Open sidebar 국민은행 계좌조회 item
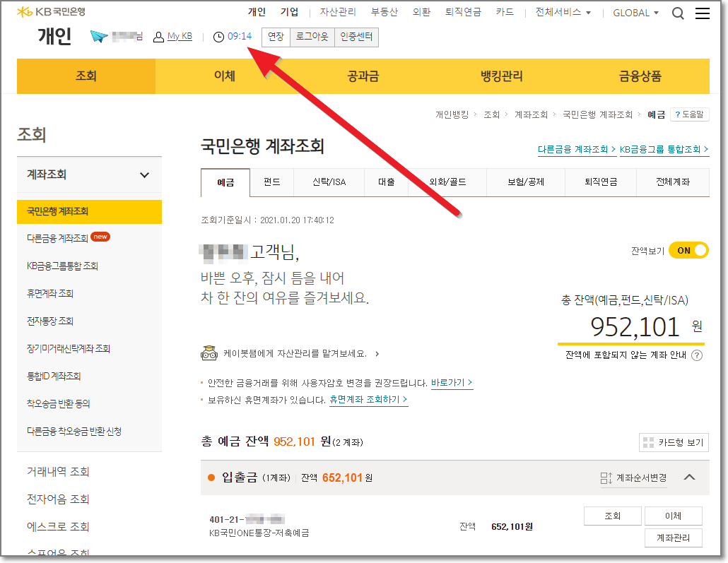Image resolution: width=728 pixels, height=563 pixels. 89,212
